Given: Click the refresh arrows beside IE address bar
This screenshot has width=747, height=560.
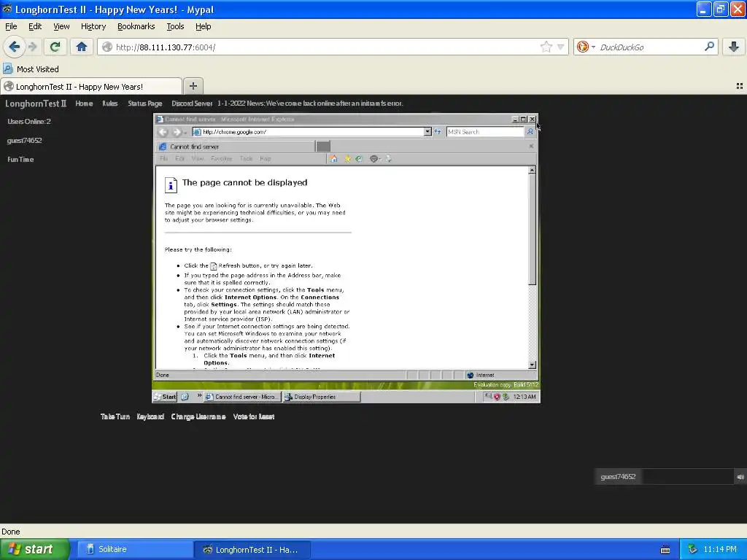Looking at the screenshot, I should pyautogui.click(x=438, y=131).
